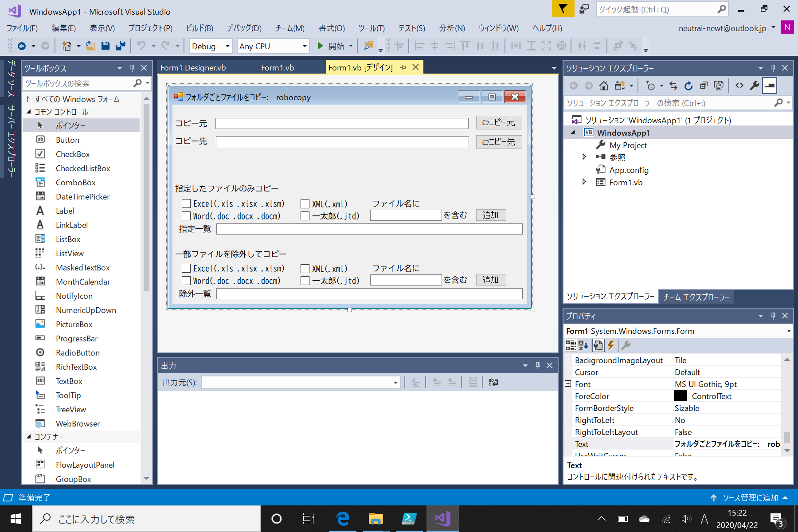Open code view from Solution Explorer toolbar
Viewport: 798px width, 532px height.
click(739, 85)
